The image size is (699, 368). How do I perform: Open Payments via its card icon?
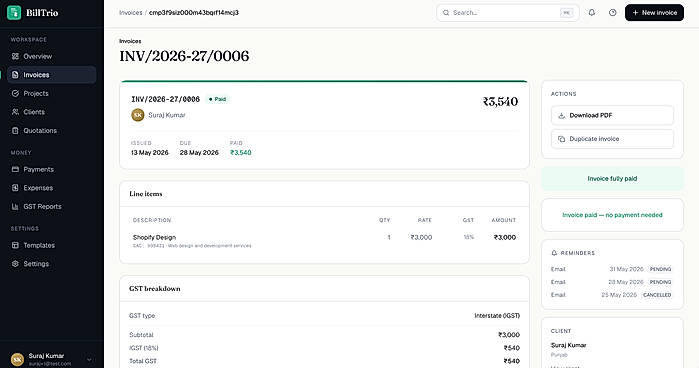coord(15,170)
